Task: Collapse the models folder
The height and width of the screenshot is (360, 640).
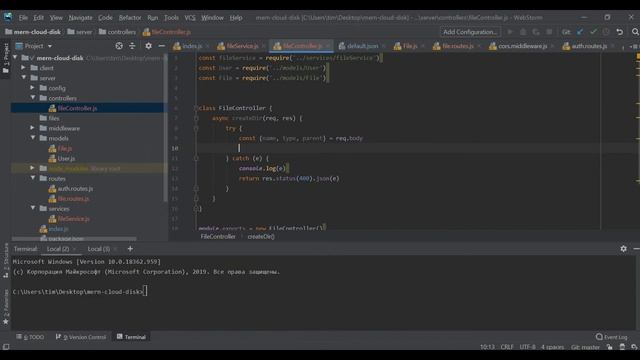Action: click(33, 138)
